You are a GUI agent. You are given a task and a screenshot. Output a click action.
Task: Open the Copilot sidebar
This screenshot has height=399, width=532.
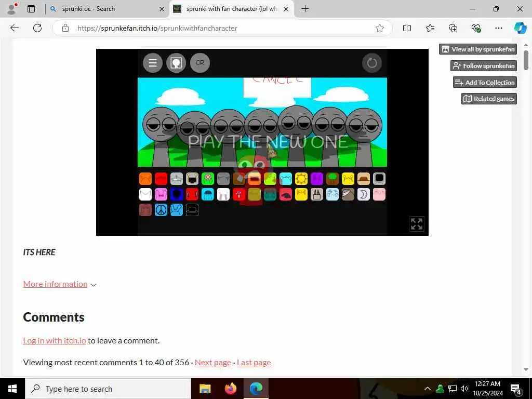coord(520,28)
